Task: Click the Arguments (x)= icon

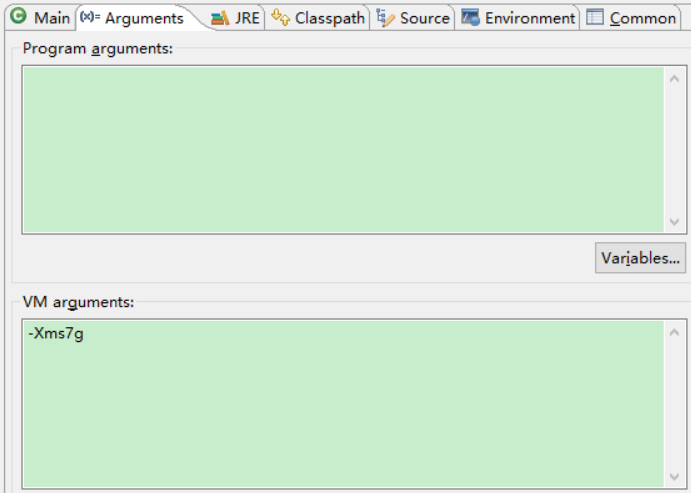Action: tap(90, 17)
